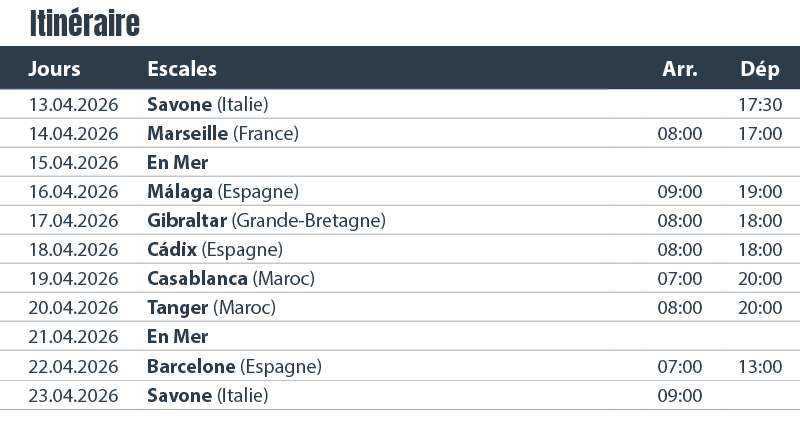Select the Málaga (Espagne) port entry
800x442 pixels.
coord(223,191)
